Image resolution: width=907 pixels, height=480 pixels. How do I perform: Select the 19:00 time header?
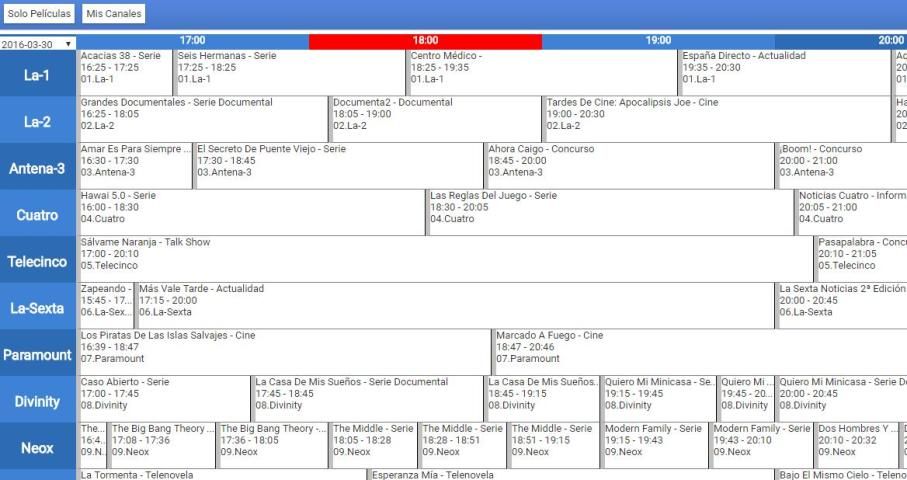point(657,41)
